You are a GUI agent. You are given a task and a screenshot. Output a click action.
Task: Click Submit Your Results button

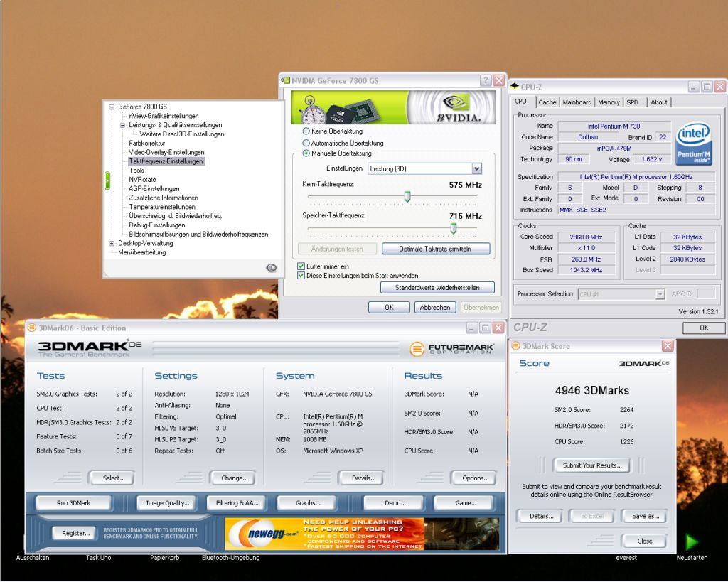[x=592, y=465]
